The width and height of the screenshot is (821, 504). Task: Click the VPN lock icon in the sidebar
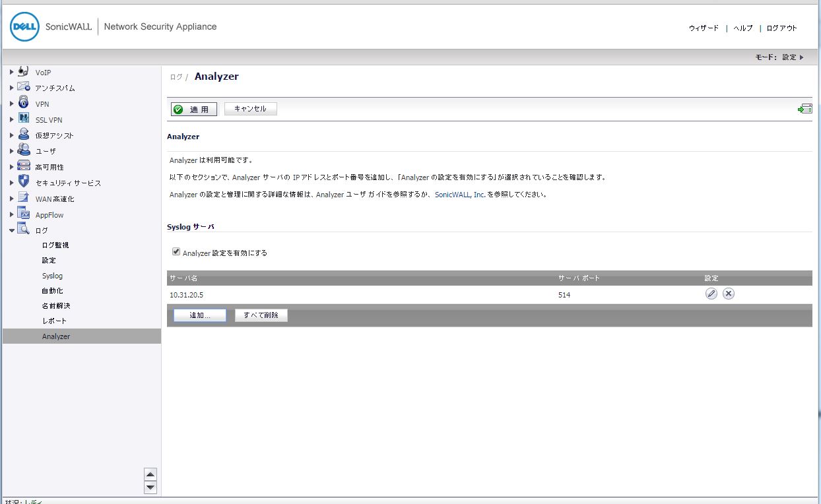point(24,104)
